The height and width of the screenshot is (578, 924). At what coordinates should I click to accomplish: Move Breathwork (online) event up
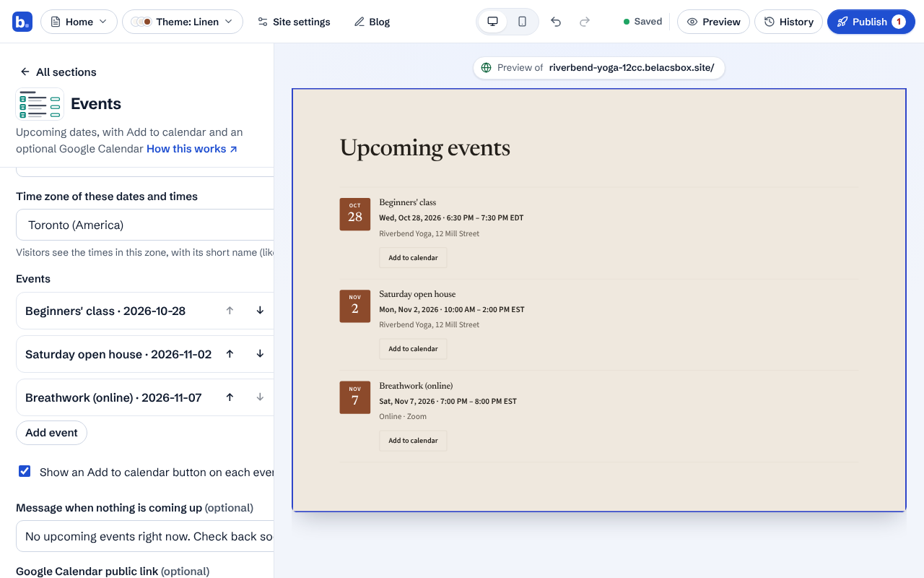point(230,397)
